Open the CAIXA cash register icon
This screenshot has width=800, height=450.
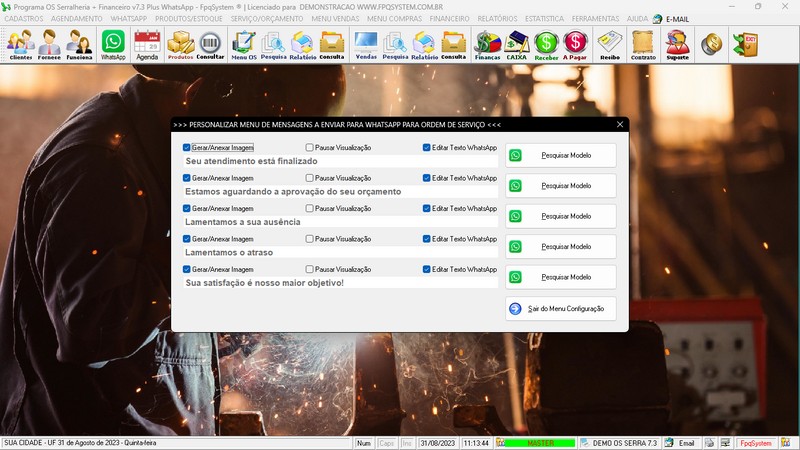(x=516, y=45)
